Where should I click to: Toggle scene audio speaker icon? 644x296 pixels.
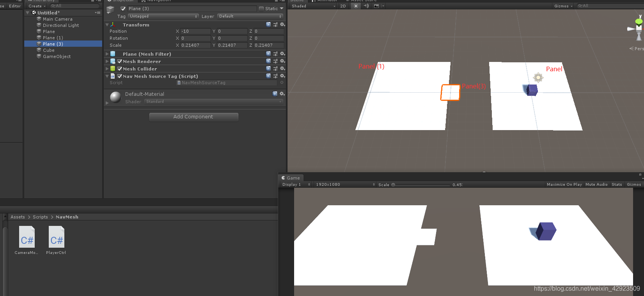pos(366,6)
